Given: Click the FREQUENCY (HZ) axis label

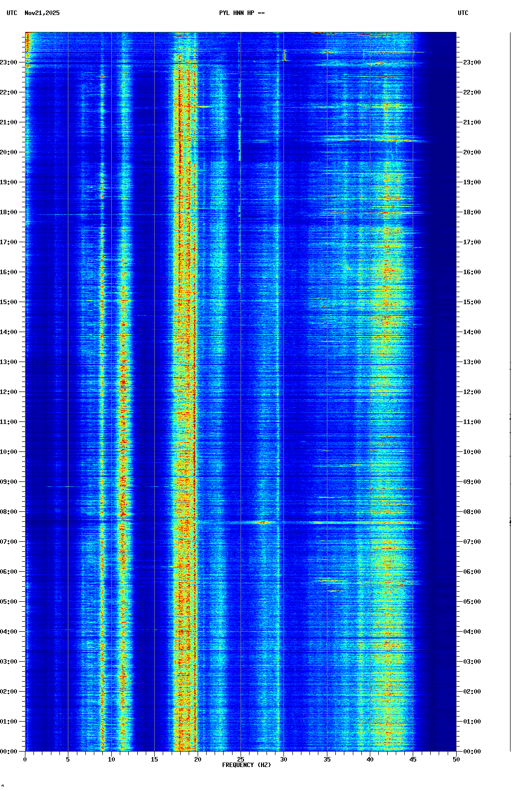Looking at the screenshot, I should click(x=247, y=765).
